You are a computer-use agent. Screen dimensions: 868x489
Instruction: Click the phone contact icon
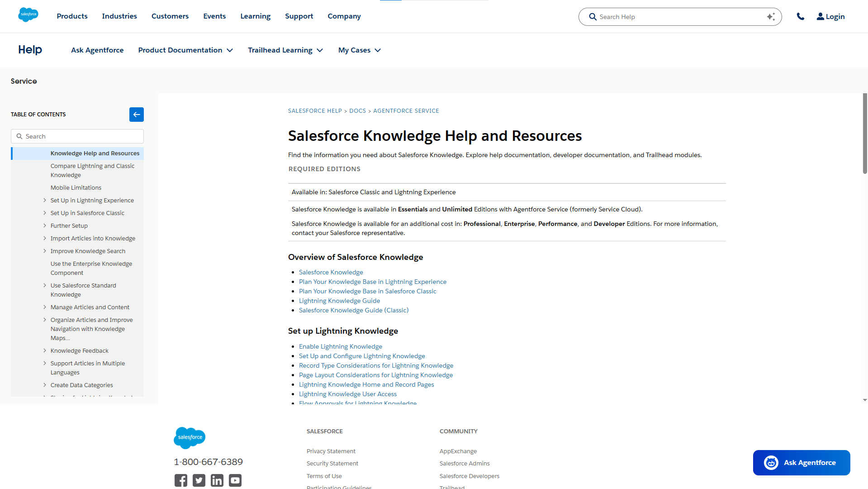tap(801, 16)
